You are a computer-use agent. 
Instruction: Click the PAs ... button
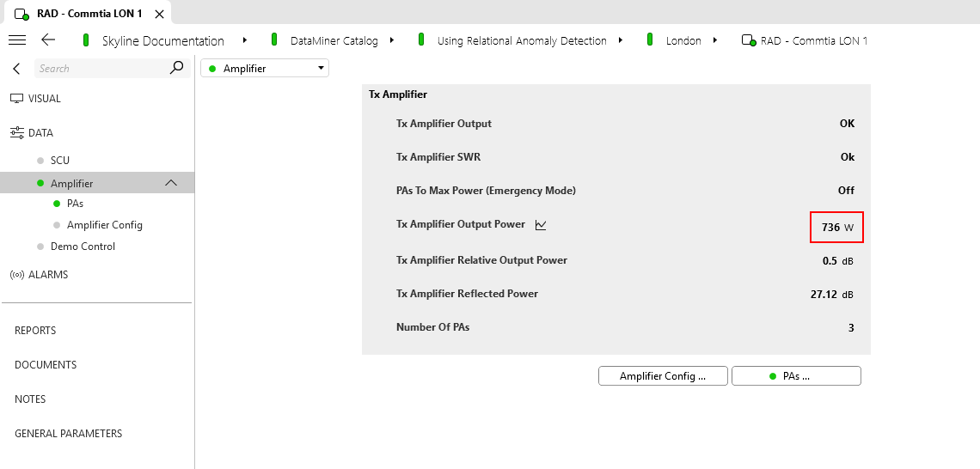click(796, 376)
